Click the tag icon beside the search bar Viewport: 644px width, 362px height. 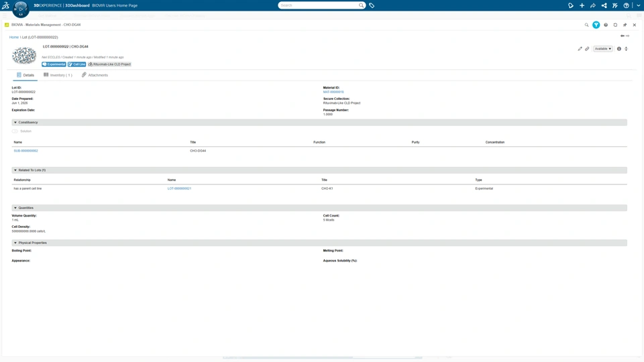pyautogui.click(x=372, y=5)
